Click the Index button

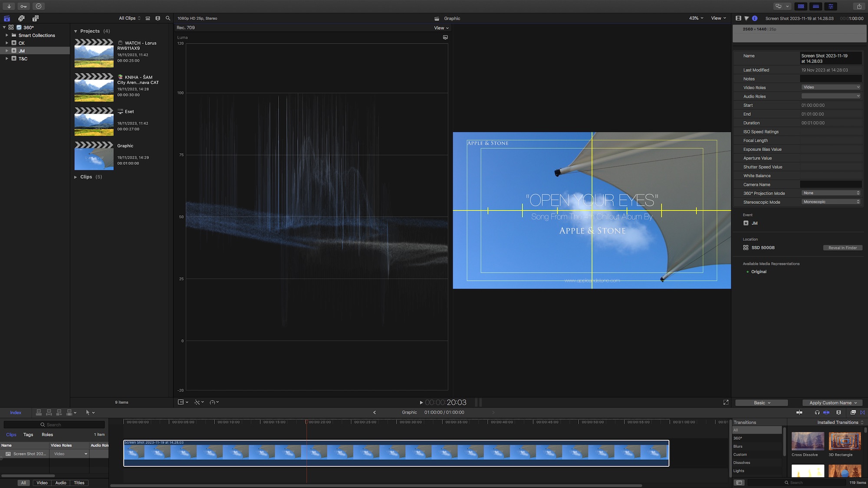coord(16,413)
